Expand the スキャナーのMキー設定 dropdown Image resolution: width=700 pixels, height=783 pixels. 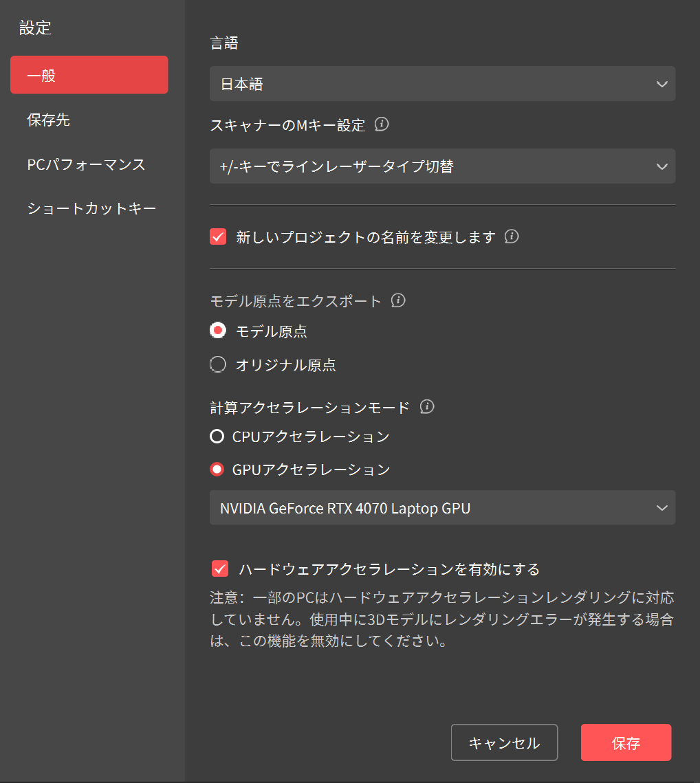[442, 166]
